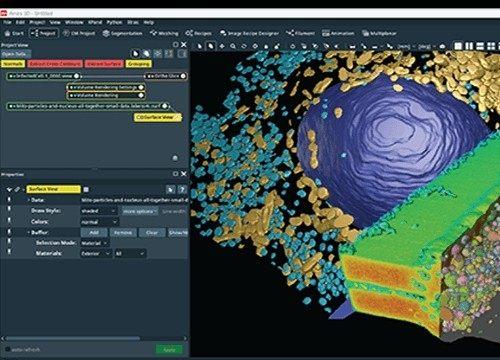Image resolution: width=500 pixels, height=360 pixels.
Task: Click the Buffer Add button
Action: pyautogui.click(x=94, y=232)
